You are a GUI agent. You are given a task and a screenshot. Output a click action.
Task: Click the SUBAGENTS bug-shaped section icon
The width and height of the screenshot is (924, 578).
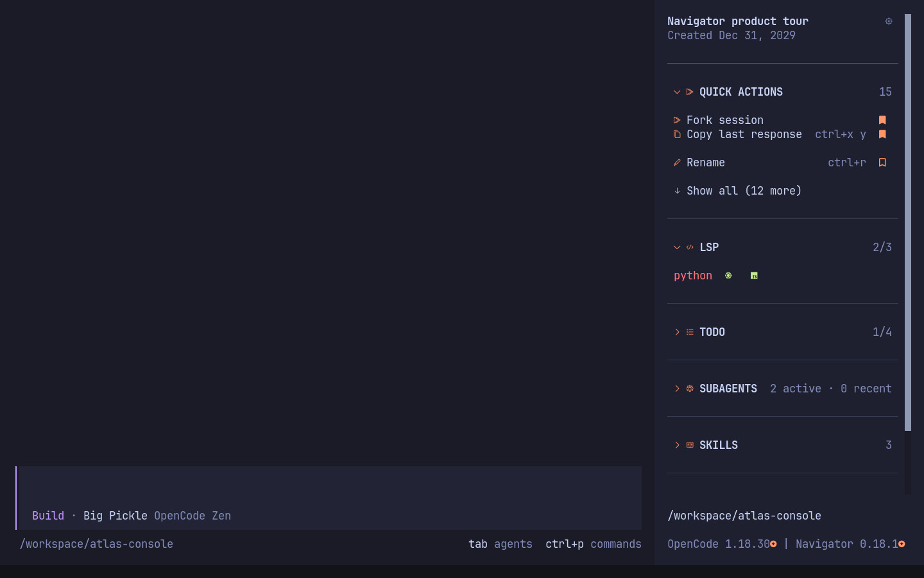(x=690, y=389)
